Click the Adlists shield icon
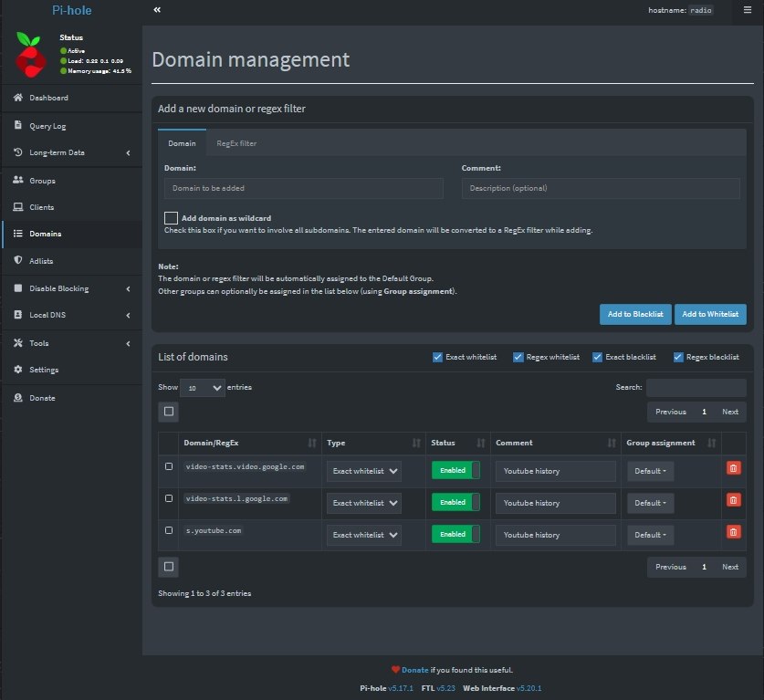764x700 pixels. coord(18,260)
